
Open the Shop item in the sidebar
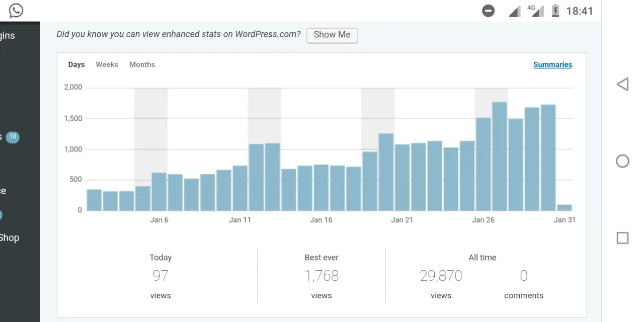tap(10, 238)
